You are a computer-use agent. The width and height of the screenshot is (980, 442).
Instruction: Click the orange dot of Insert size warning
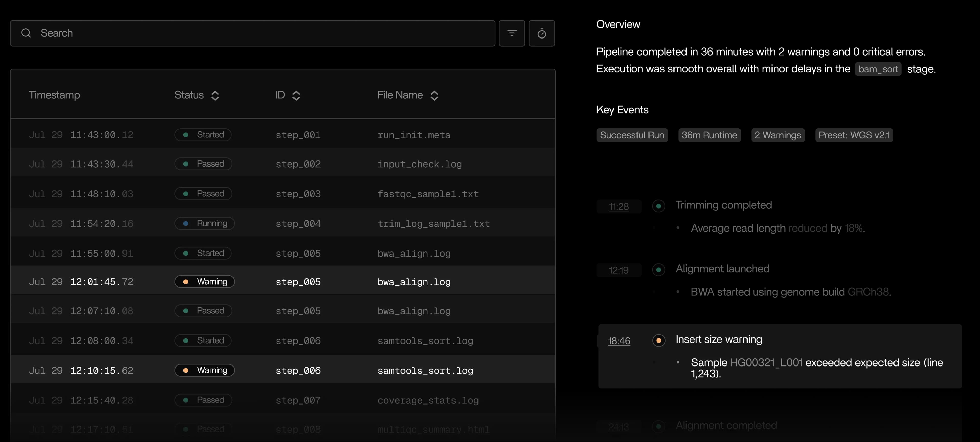coord(658,340)
